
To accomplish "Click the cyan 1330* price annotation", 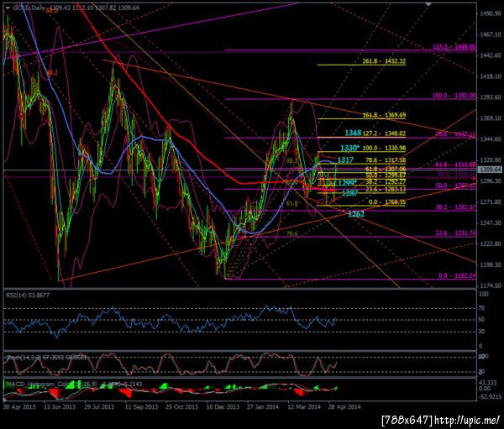I will 349,148.
